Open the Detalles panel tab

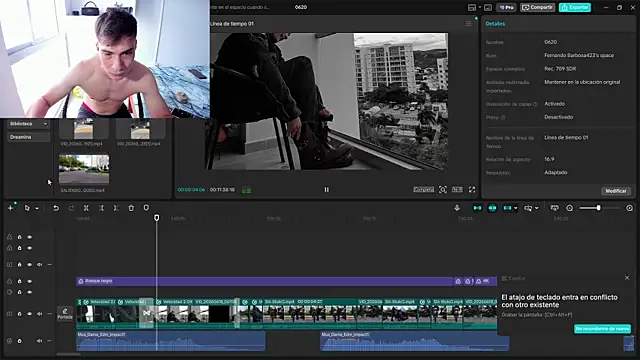coord(495,24)
